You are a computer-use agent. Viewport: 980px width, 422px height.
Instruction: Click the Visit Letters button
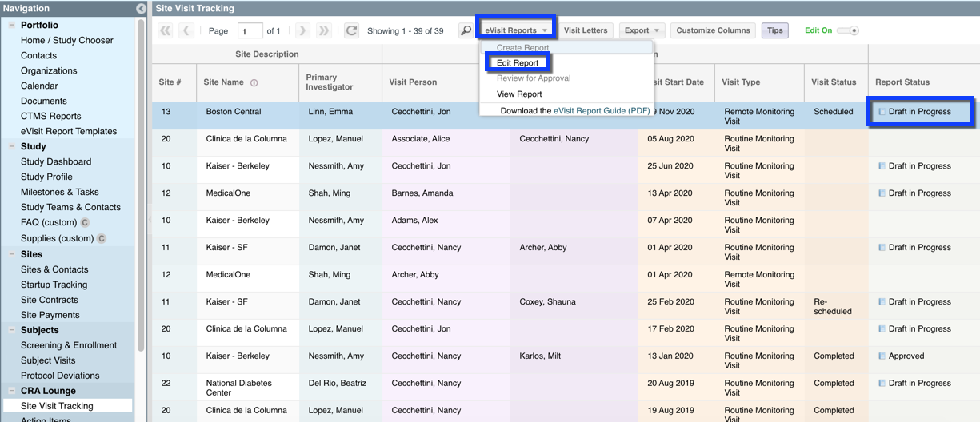pyautogui.click(x=586, y=31)
